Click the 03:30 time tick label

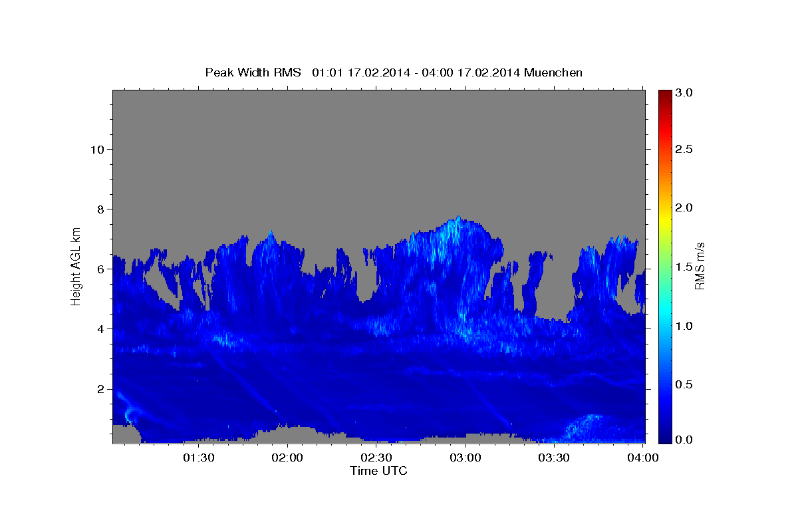[x=555, y=458]
